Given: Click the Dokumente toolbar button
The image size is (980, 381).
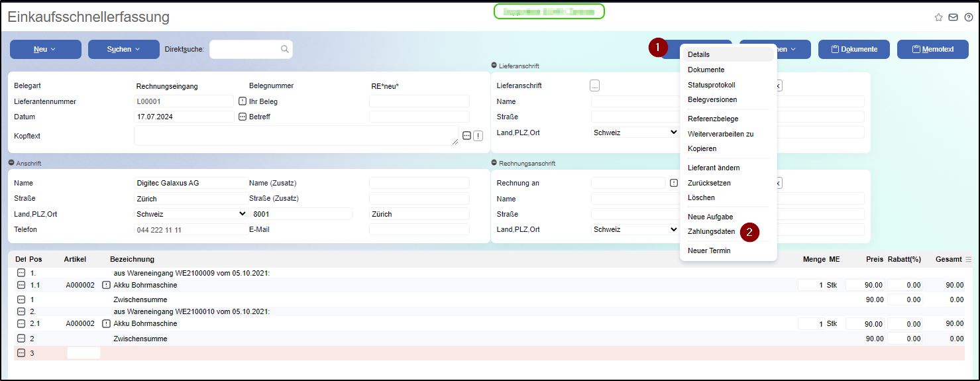Looking at the screenshot, I should pyautogui.click(x=854, y=49).
